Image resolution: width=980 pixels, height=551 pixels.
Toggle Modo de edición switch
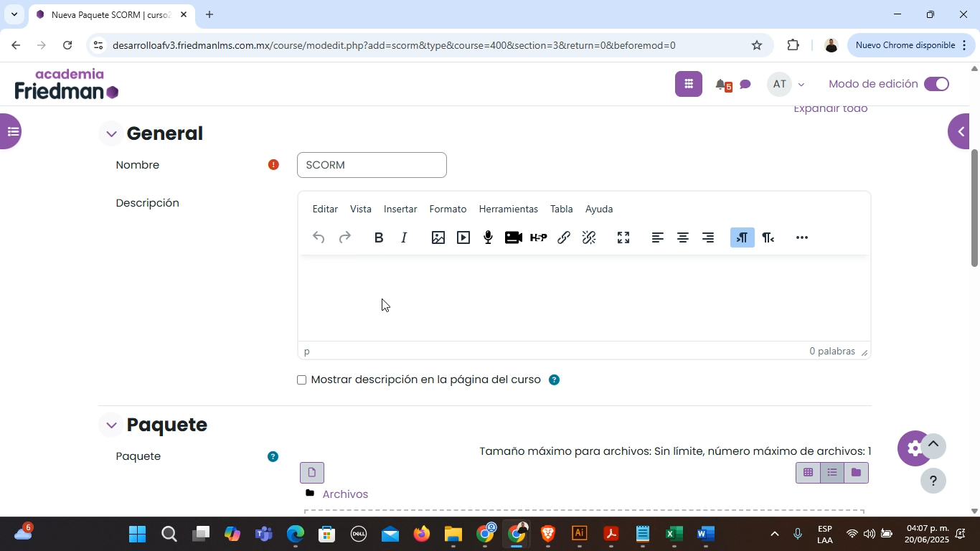click(936, 84)
